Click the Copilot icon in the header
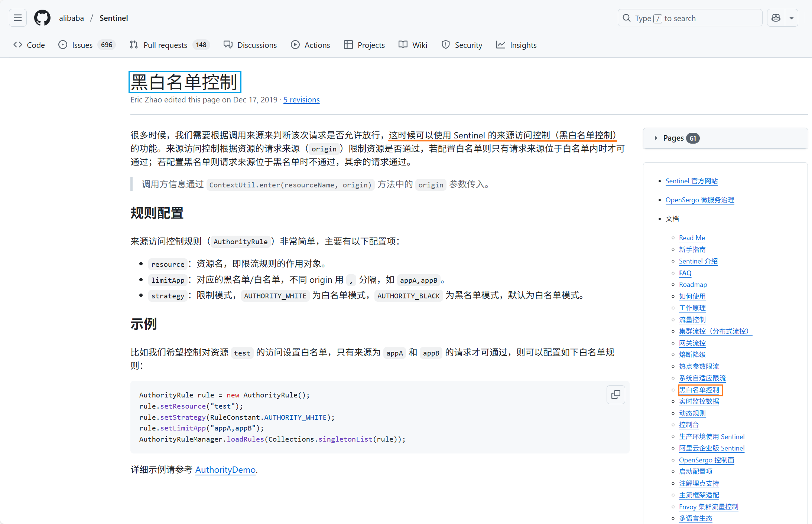 (776, 18)
